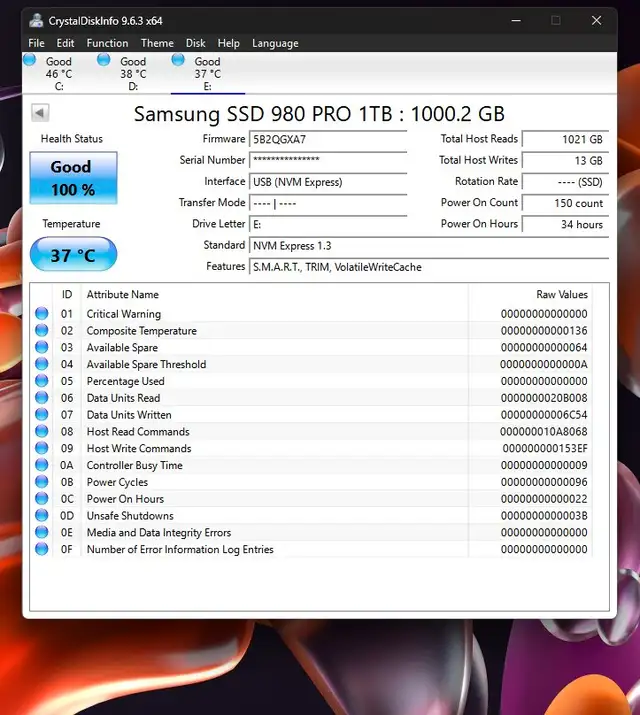This screenshot has width=640, height=715.
Task: Click the 37 °C temperature button
Action: [x=73, y=254]
